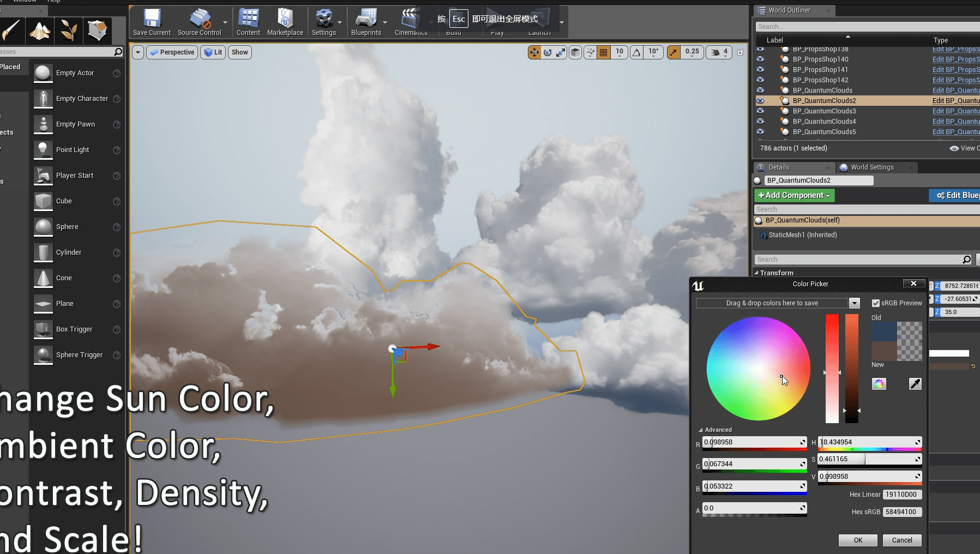Open the Perspective view dropdown
Viewport: 980px width, 554px height.
(171, 52)
